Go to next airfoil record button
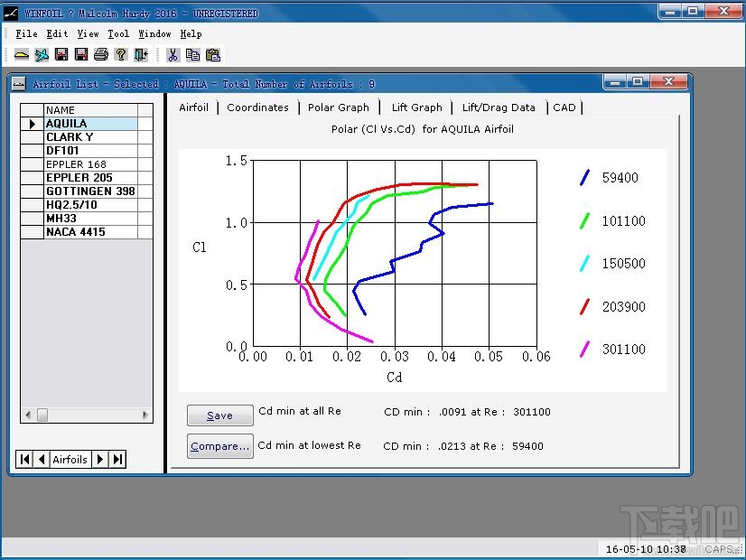746x560 pixels. [x=100, y=459]
